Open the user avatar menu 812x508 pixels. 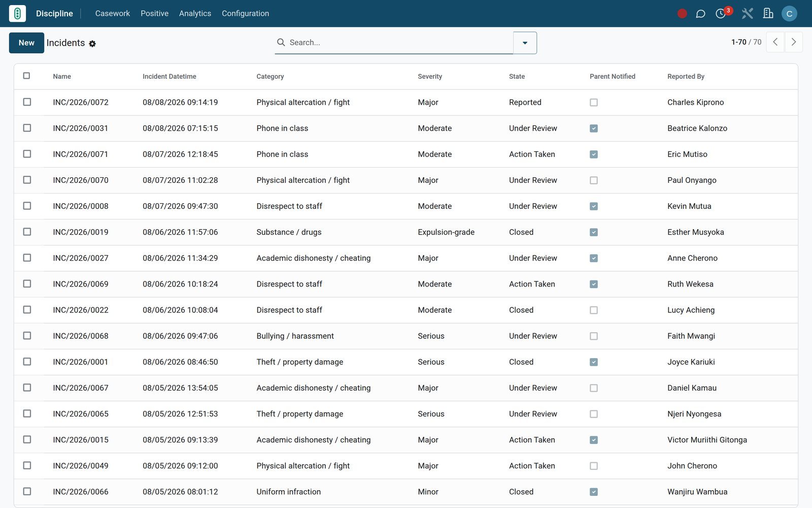(x=789, y=14)
